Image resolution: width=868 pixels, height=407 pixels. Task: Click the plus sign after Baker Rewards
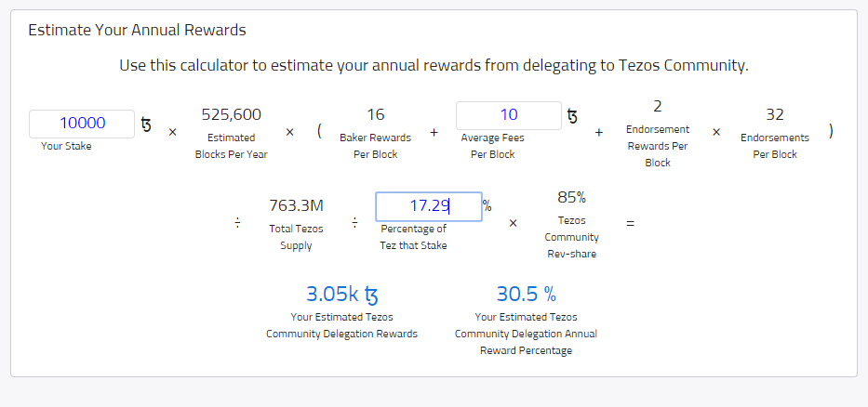click(434, 132)
